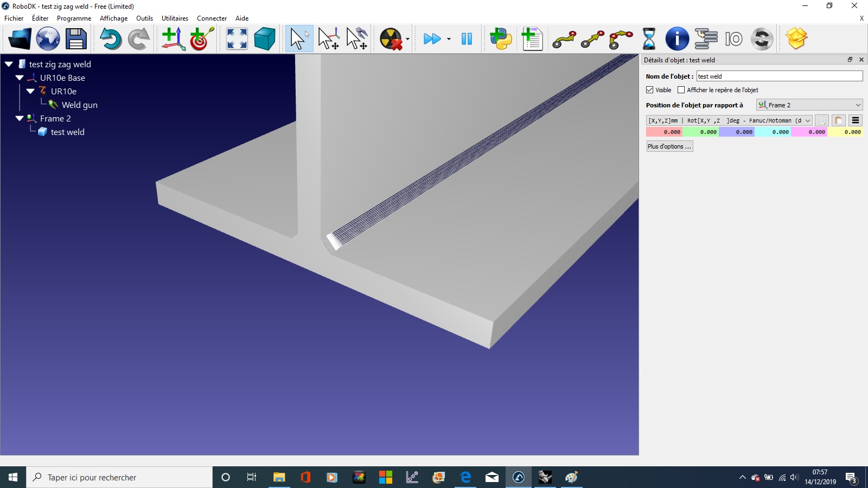
Task: Enable Afficher le repère de l'objet
Action: (x=681, y=90)
